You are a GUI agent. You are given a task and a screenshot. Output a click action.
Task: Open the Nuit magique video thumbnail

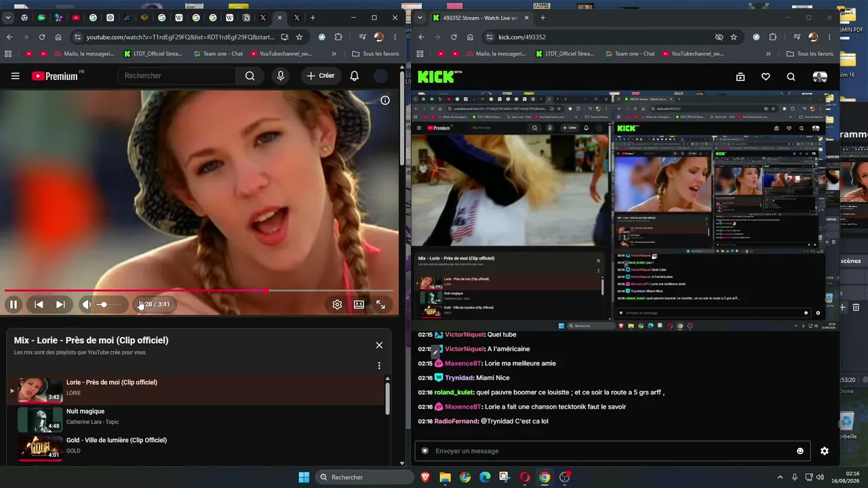40,419
